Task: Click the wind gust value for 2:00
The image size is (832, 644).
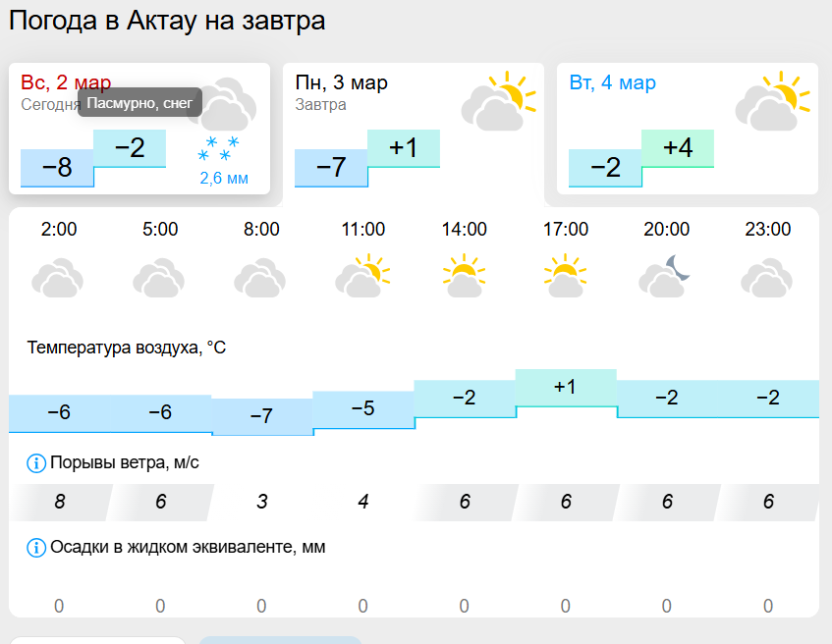Action: (59, 502)
